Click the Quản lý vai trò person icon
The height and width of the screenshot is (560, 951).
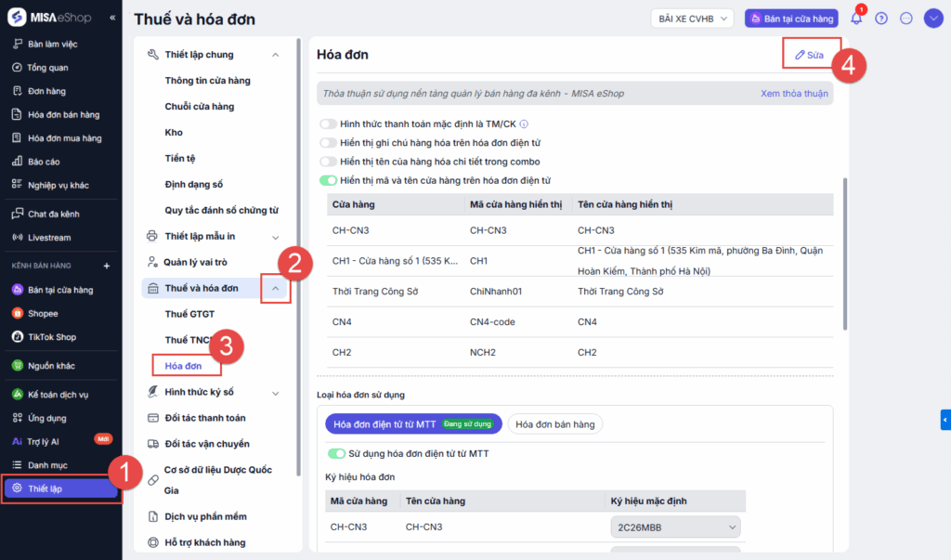[152, 262]
